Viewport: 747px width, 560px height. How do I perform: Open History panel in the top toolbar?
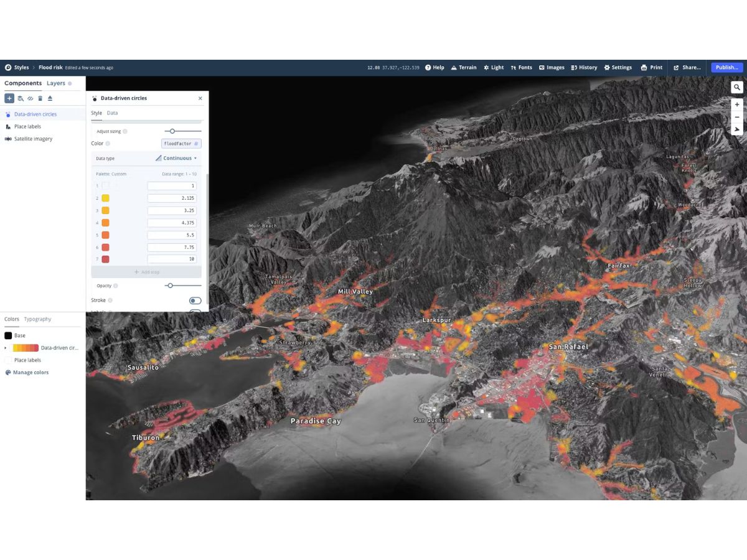(x=584, y=67)
